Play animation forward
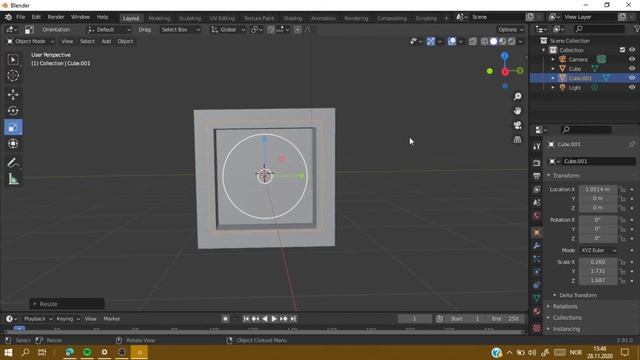Image resolution: width=640 pixels, height=360 pixels. (x=274, y=319)
